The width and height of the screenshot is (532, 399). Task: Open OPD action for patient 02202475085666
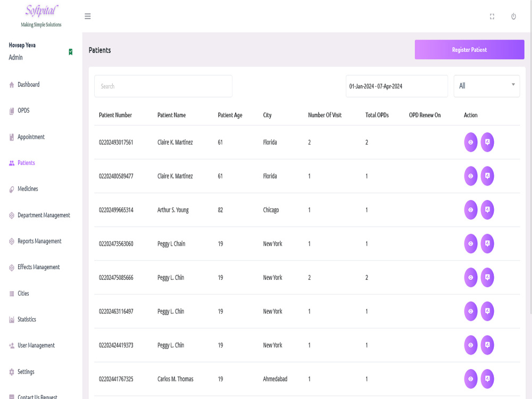[487, 278]
